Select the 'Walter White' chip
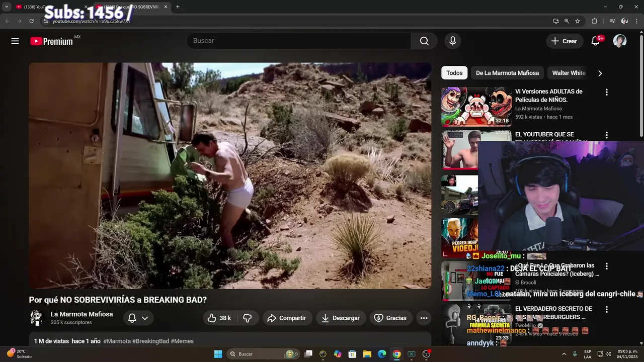Viewport: 644px width, 362px height. tap(569, 73)
